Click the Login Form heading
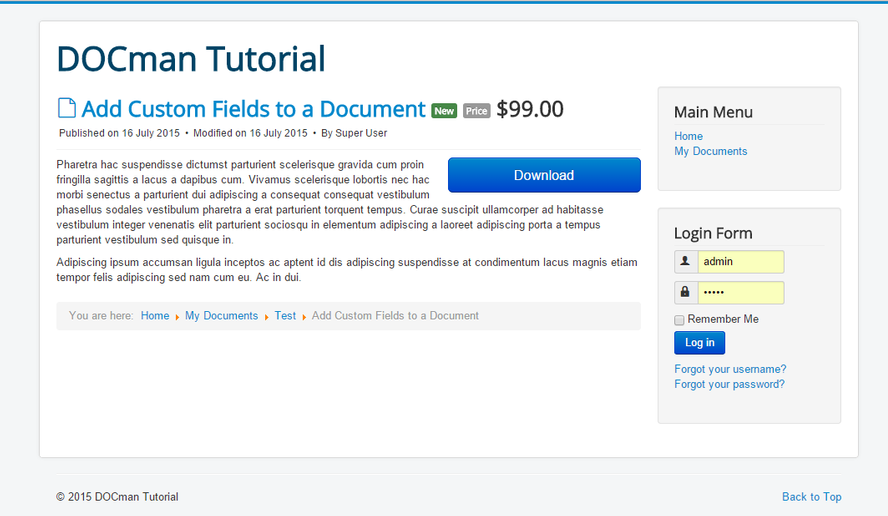The height and width of the screenshot is (516, 888). click(x=713, y=233)
